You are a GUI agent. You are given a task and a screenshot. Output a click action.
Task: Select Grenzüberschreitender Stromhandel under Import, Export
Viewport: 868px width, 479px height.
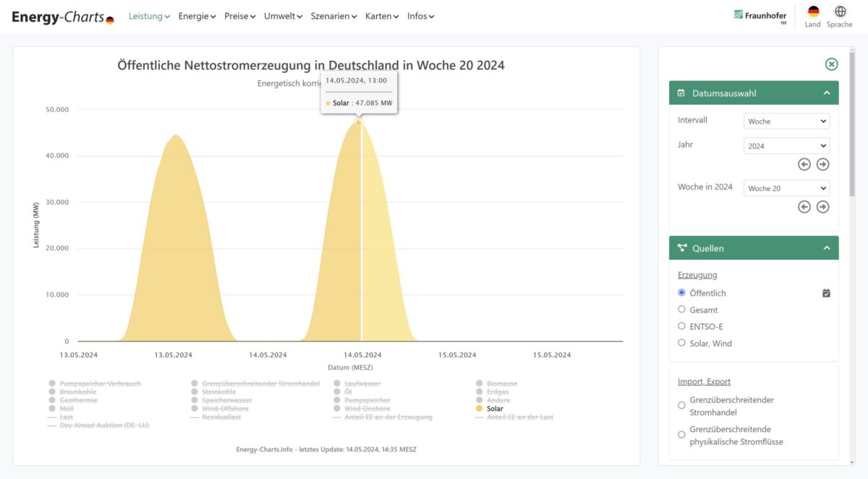681,405
